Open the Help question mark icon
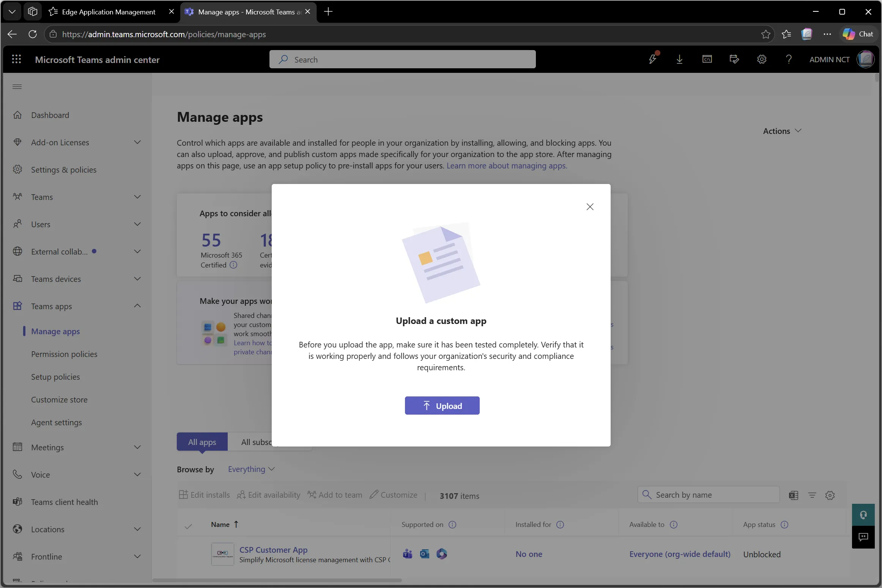 click(789, 59)
